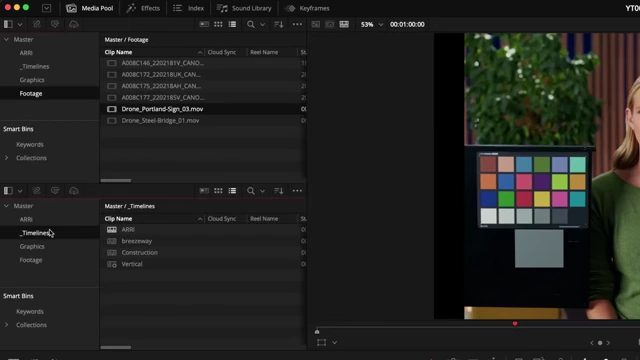Click the clip icon beside Drone_Portland-Sign_03.mov
The width and height of the screenshot is (640, 360).
(x=111, y=109)
